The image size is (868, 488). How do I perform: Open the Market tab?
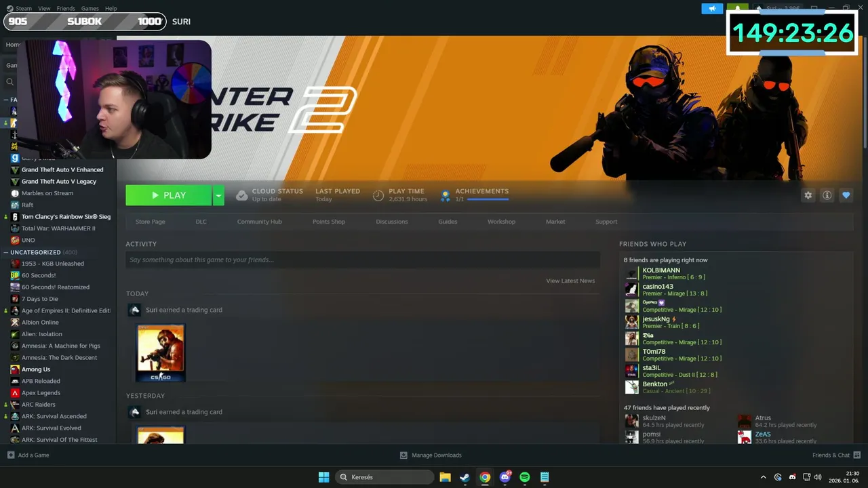coord(555,222)
